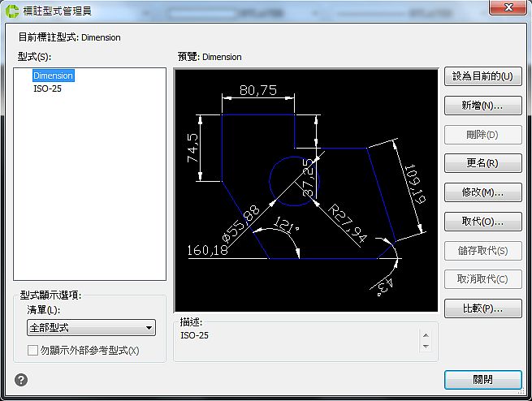Click the 標註型式管理員 title text

(x=58, y=11)
